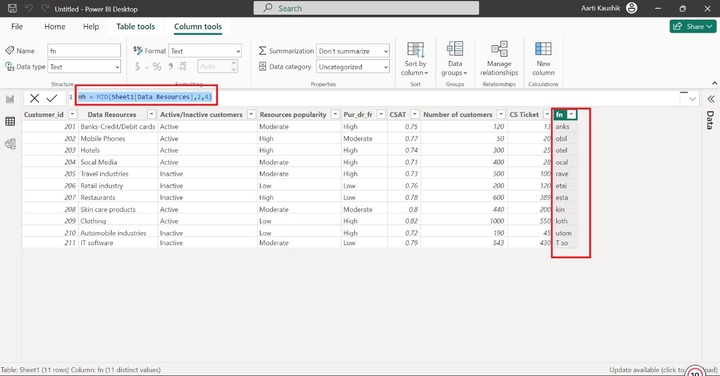The width and height of the screenshot is (720, 376).
Task: Collapse the ribbon with caret
Action: (714, 83)
